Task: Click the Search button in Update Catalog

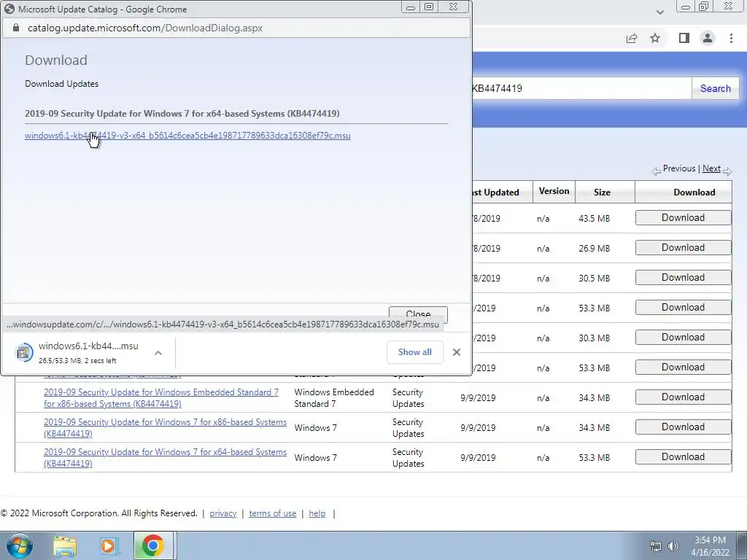Action: (715, 88)
